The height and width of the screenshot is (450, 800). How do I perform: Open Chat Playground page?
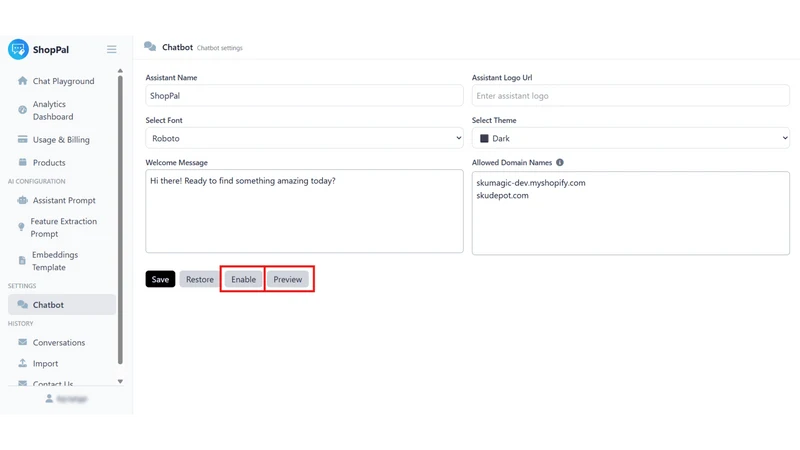point(62,81)
